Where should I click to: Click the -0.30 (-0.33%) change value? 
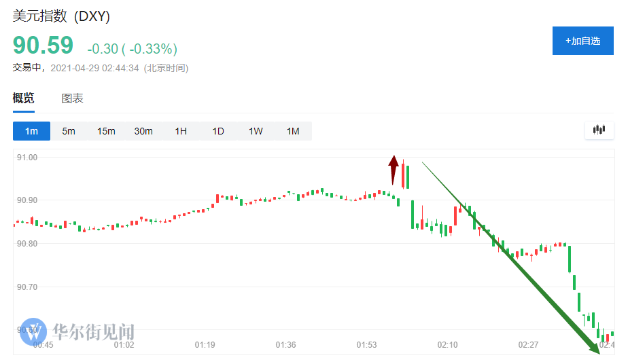132,49
